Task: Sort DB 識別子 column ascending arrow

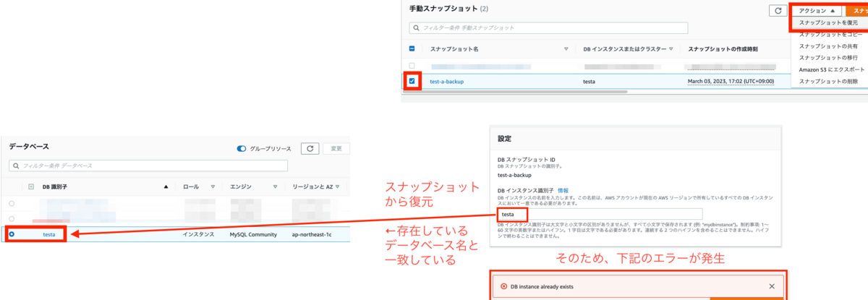Action: (x=166, y=187)
